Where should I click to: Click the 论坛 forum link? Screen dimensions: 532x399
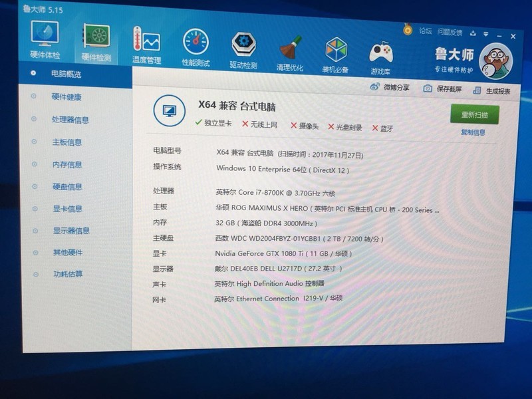(425, 31)
